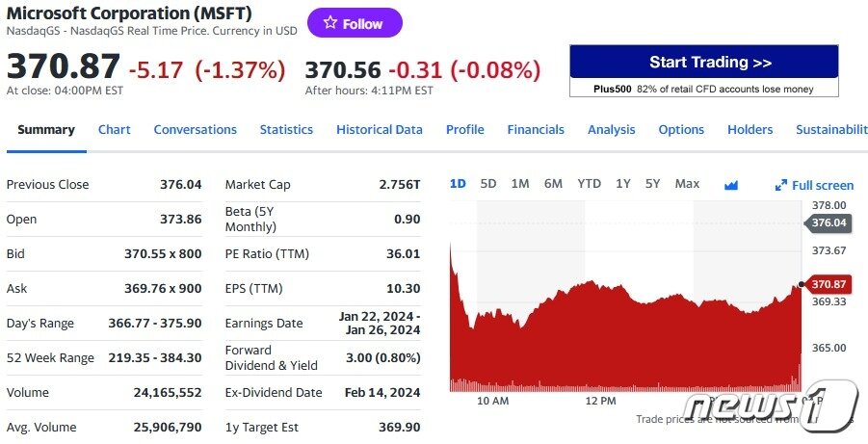Click the Start Trading button
This screenshot has height=444, width=868.
click(x=703, y=63)
